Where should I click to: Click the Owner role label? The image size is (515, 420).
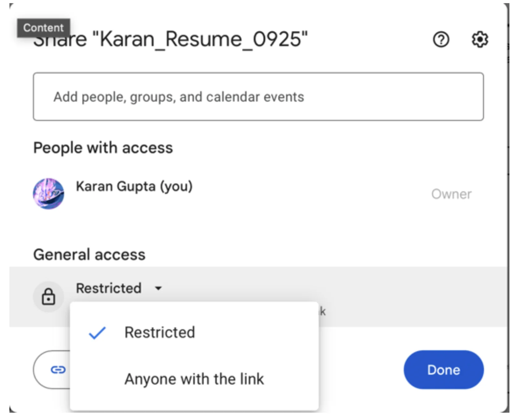tap(451, 194)
